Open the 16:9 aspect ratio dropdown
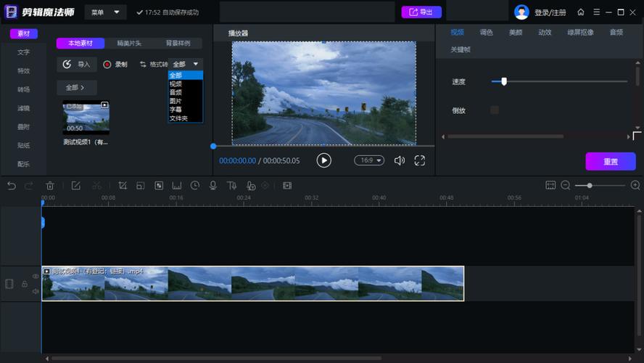 (x=369, y=160)
